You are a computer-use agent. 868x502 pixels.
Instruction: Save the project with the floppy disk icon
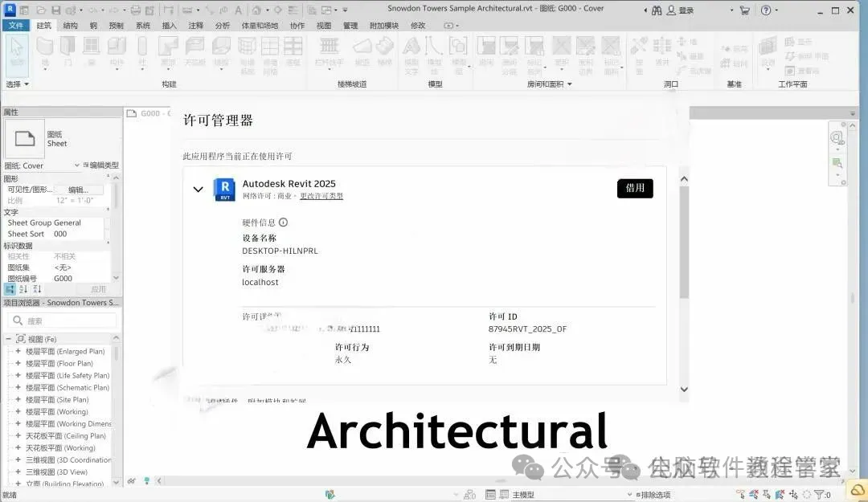56,10
